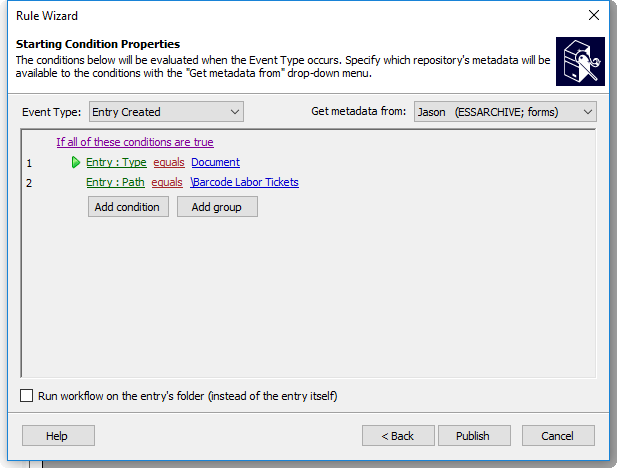617x468 pixels.
Task: Close the Rule Wizard dialog
Action: [x=593, y=15]
